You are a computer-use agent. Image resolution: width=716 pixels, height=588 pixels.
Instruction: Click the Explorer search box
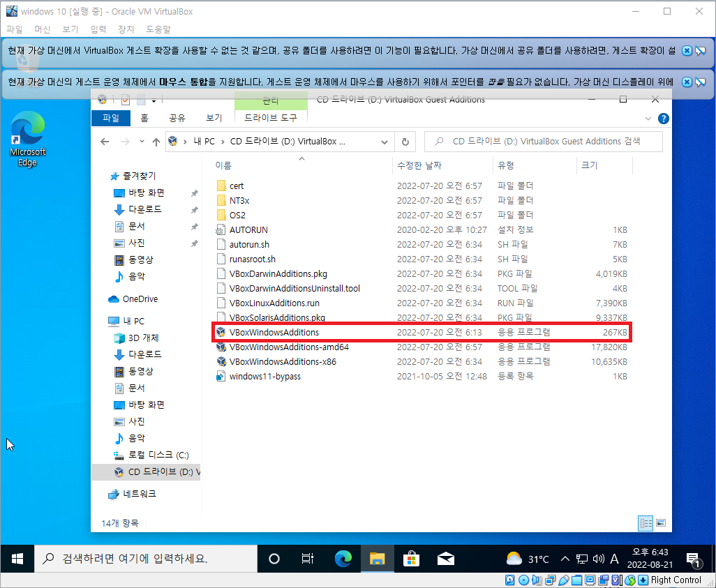tap(544, 142)
